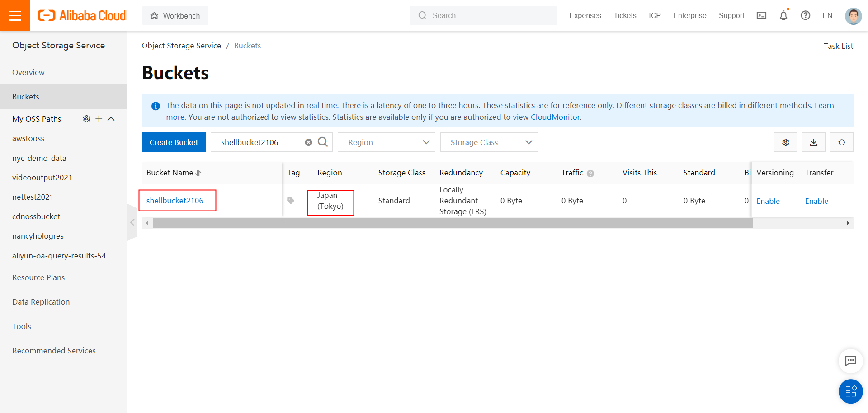Open the hamburger main menu

coord(15,15)
